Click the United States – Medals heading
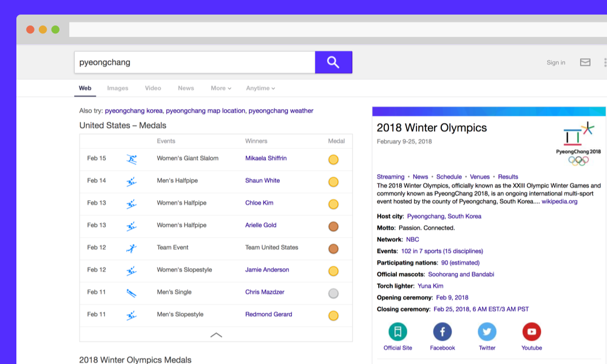Viewport: 607px width, 364px height. (123, 126)
